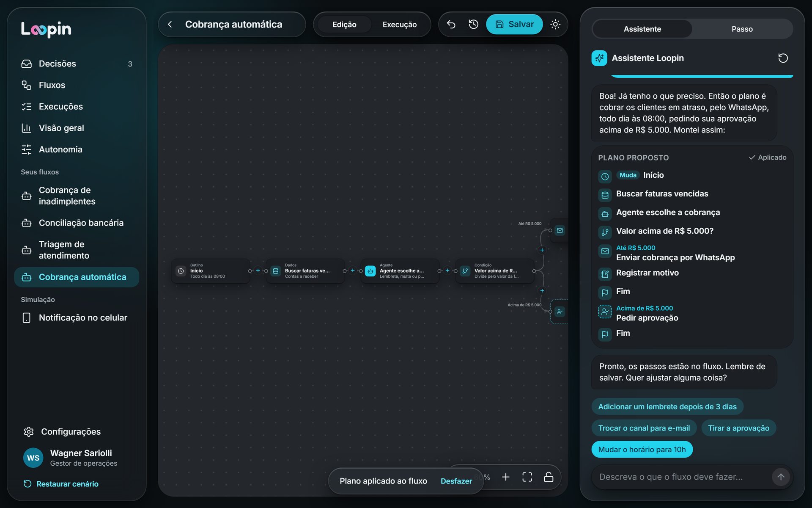812x508 pixels.
Task: Open the mail node on Até R$ 5.000 branch
Action: click(560, 231)
